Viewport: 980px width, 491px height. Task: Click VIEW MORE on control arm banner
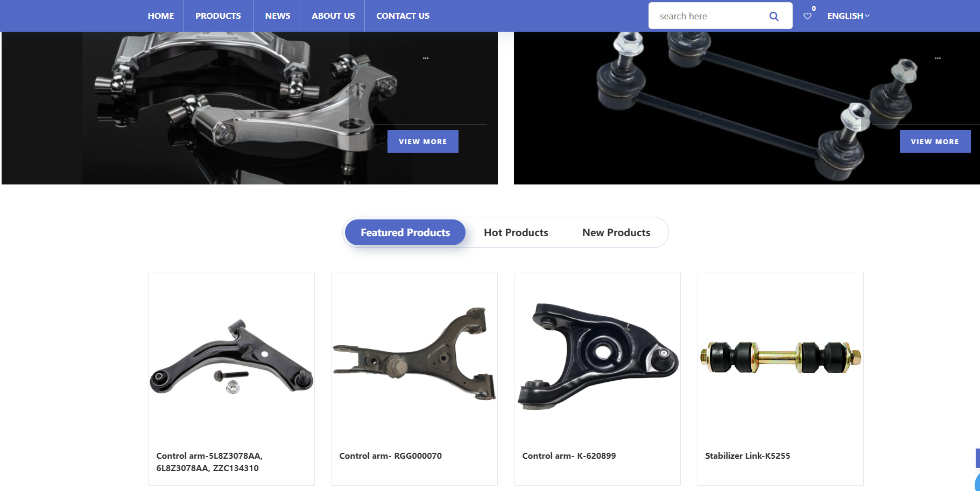[x=423, y=141]
